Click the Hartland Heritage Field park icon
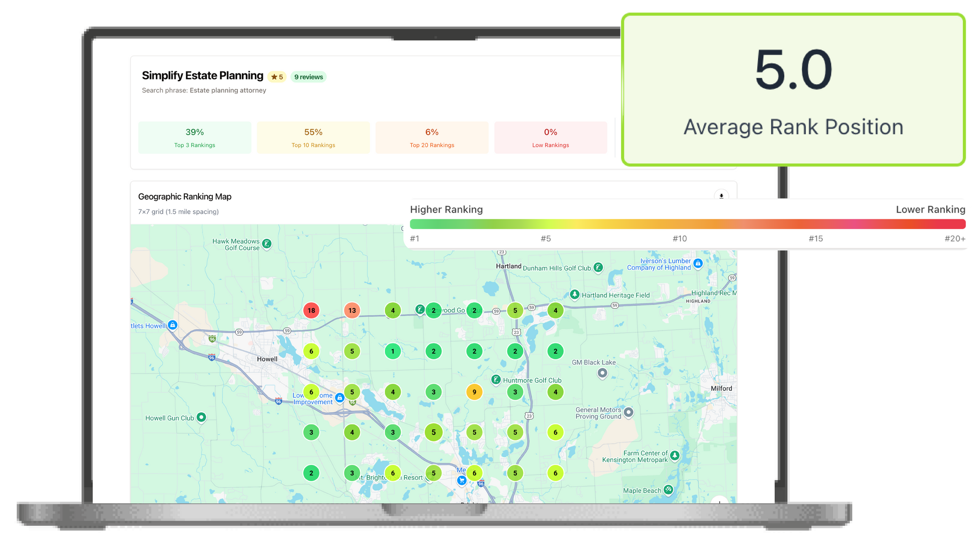This screenshot has width=980, height=545. coord(575,294)
